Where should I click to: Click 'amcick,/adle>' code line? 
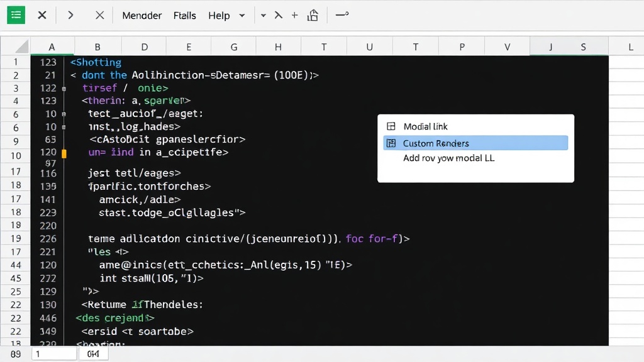click(140, 199)
